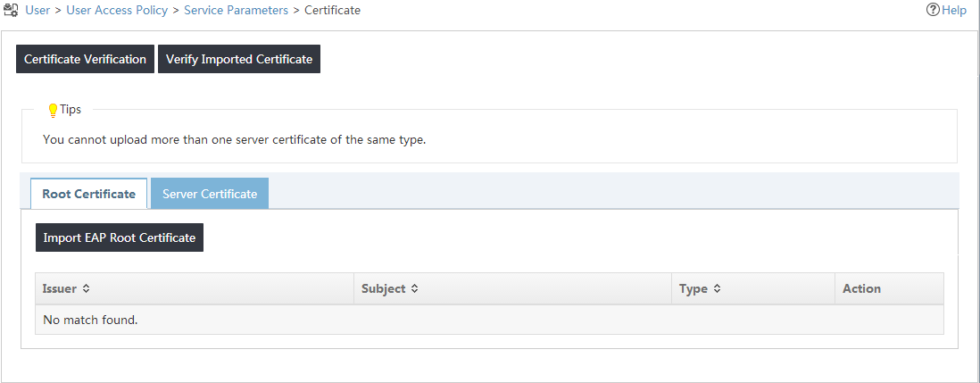Screen dimensions: 980x383
Task: Open the Help link text
Action: click(x=954, y=10)
